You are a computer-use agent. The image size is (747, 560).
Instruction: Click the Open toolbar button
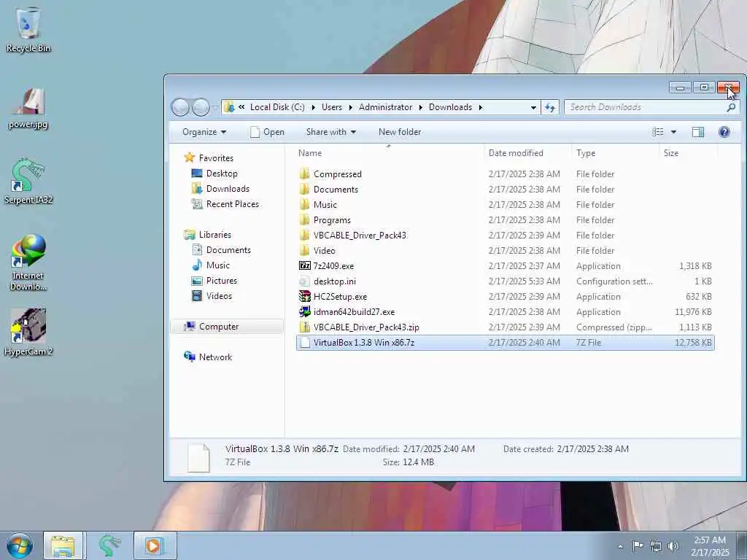(267, 132)
